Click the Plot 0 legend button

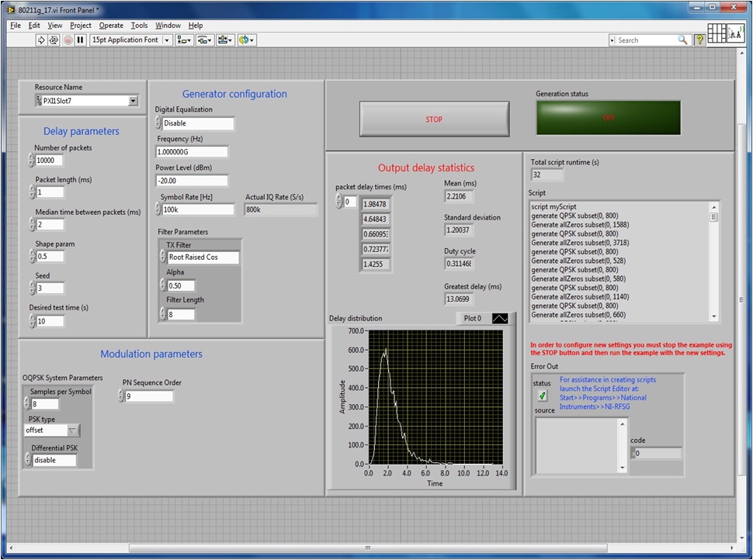pyautogui.click(x=500, y=318)
